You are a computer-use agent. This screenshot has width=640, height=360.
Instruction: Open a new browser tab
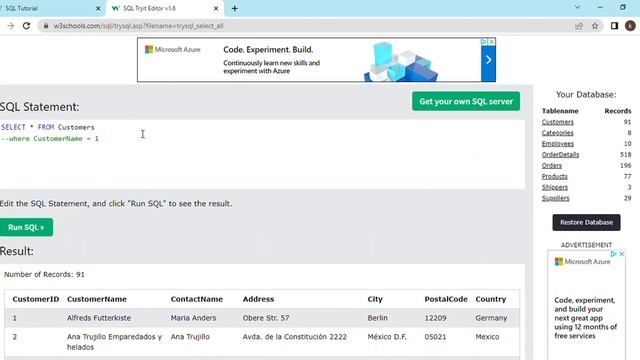(235, 8)
